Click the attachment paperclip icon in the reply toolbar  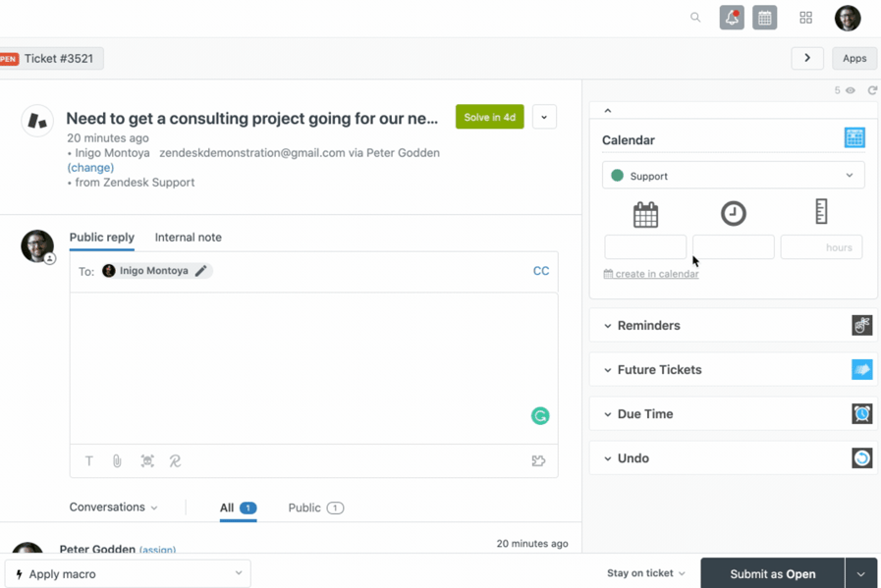tap(117, 460)
